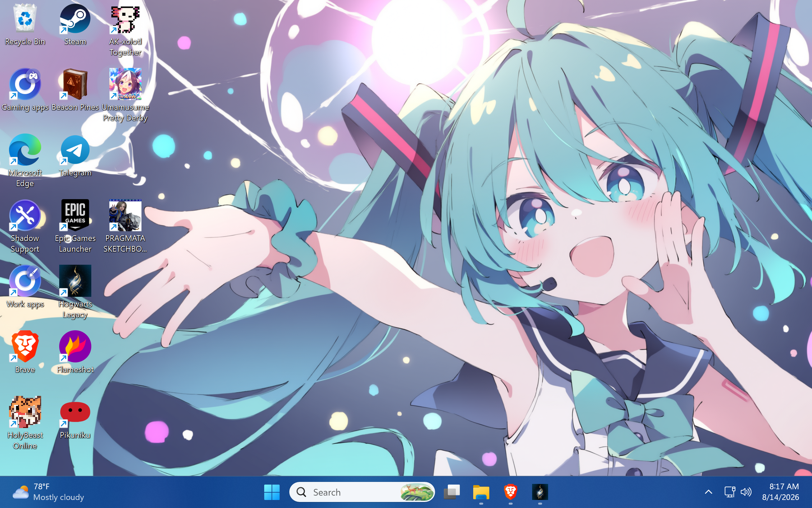Select the Microsoft Edge desktop icon

(x=25, y=161)
